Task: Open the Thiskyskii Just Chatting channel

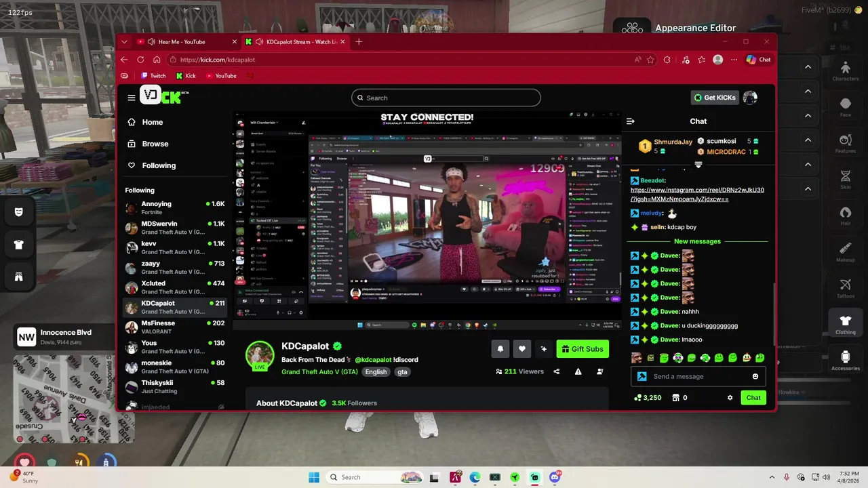Action: [175, 387]
